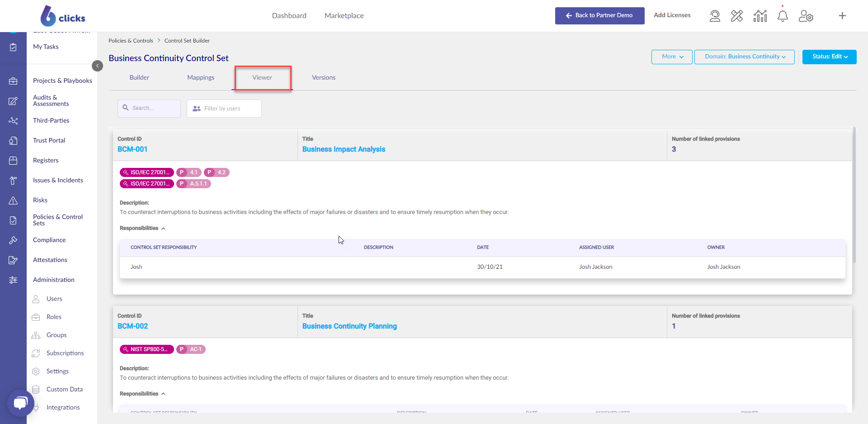
Task: Click the Third-Parties network icon
Action: click(13, 121)
